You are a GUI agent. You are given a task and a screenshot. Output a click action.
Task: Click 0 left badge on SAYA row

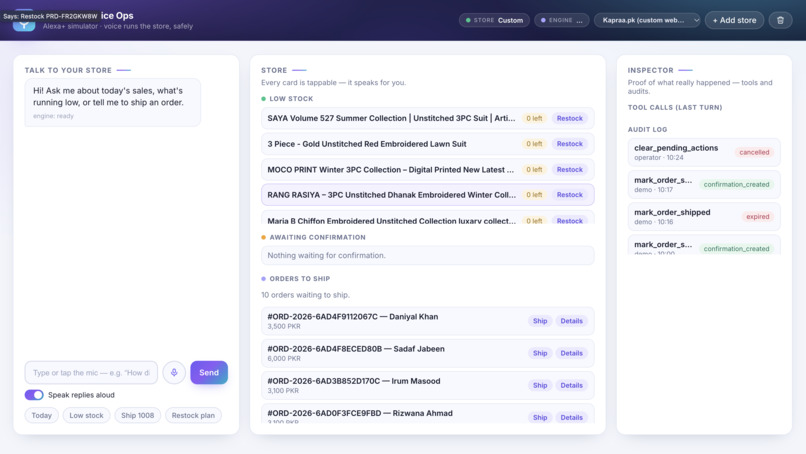point(534,118)
